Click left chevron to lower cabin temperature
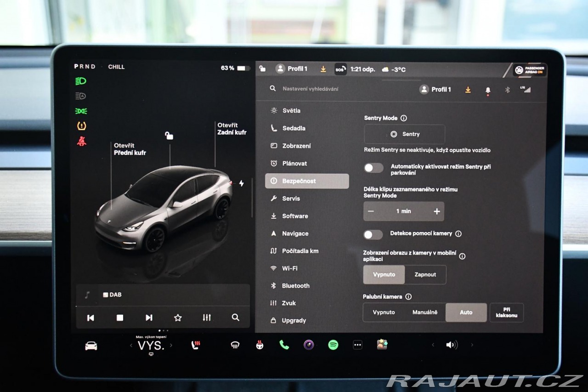 (131, 346)
